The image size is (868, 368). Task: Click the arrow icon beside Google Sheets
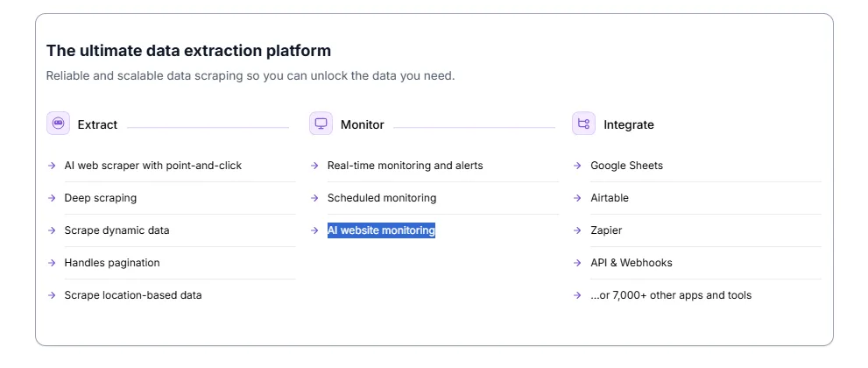click(x=578, y=166)
